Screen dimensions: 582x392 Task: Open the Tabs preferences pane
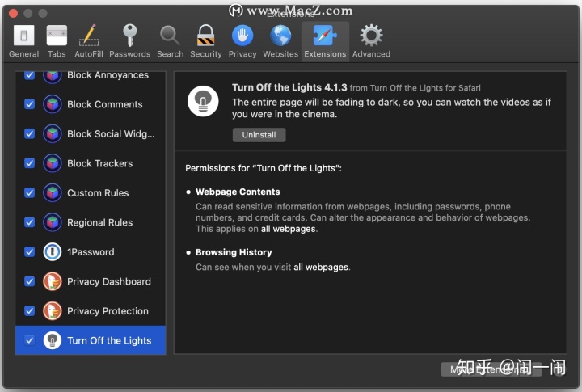[x=57, y=41]
